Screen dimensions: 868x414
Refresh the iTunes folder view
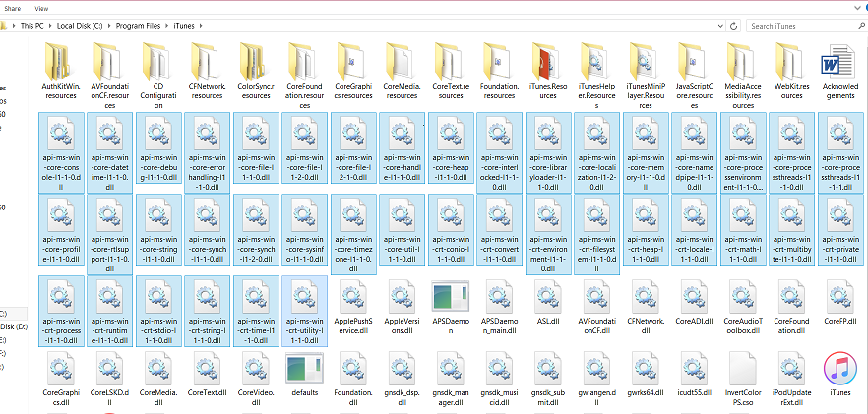click(734, 26)
